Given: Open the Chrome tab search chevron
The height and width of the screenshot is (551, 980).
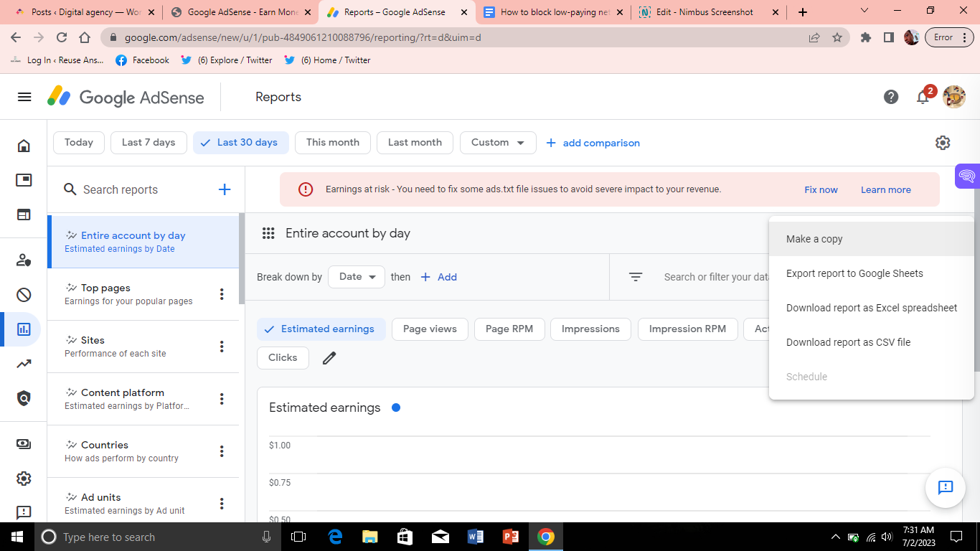Looking at the screenshot, I should pyautogui.click(x=864, y=11).
